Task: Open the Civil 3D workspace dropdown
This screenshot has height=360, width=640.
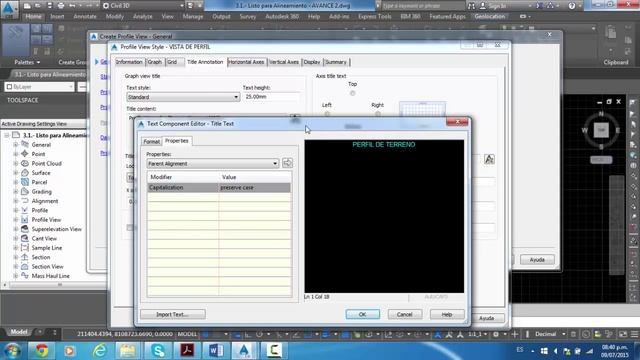Action: [143, 6]
